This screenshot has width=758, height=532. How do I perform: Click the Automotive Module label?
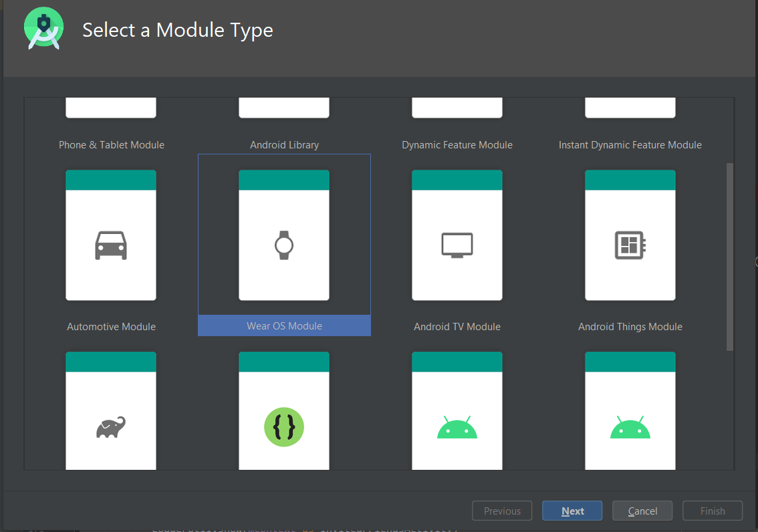[111, 327]
